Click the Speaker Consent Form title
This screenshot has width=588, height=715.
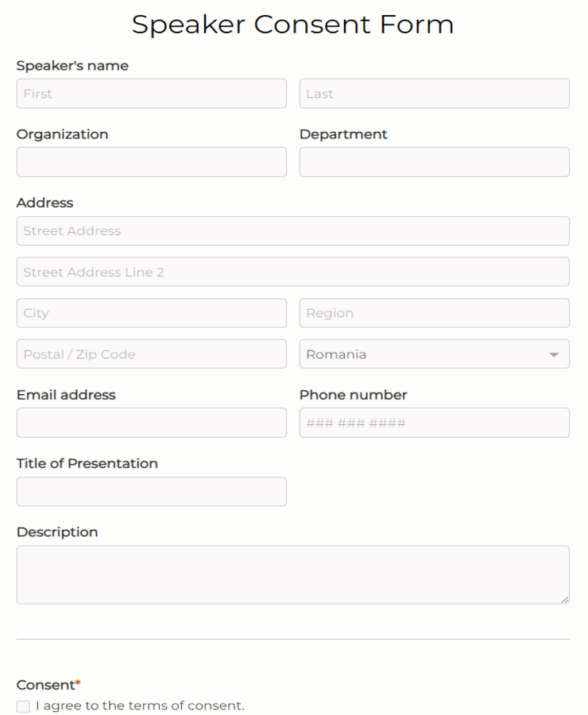coord(293,25)
